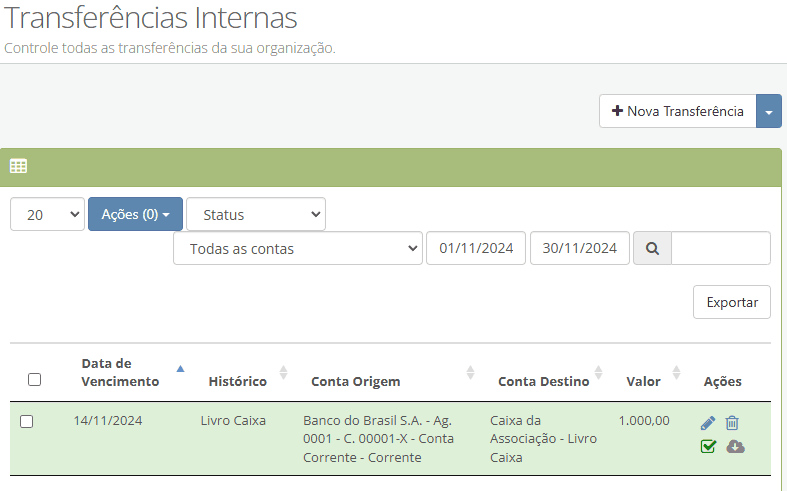Open the Status filter dropdown
The width and height of the screenshot is (787, 491).
[x=256, y=214]
